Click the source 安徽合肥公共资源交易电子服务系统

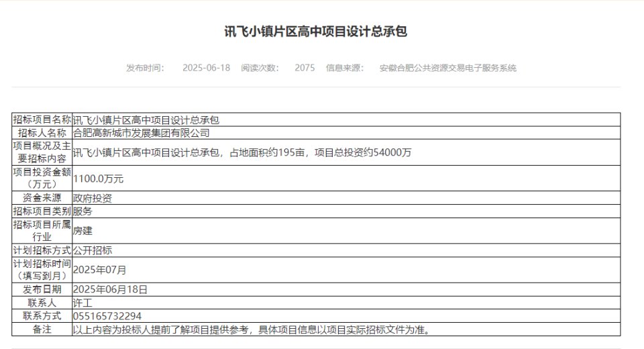[x=447, y=68]
